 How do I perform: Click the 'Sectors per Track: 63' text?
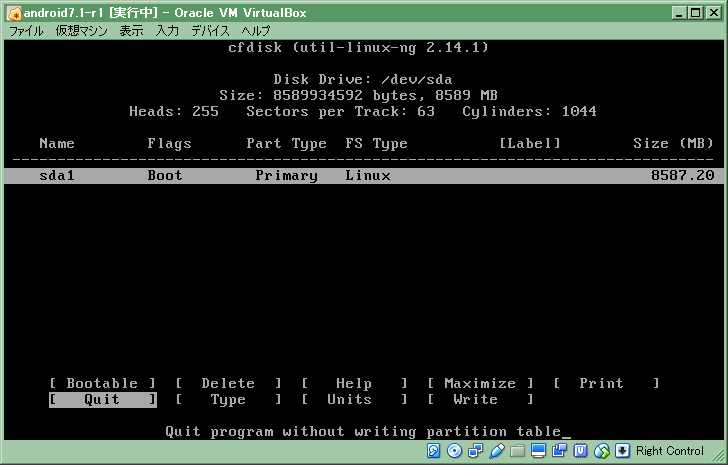coord(340,111)
